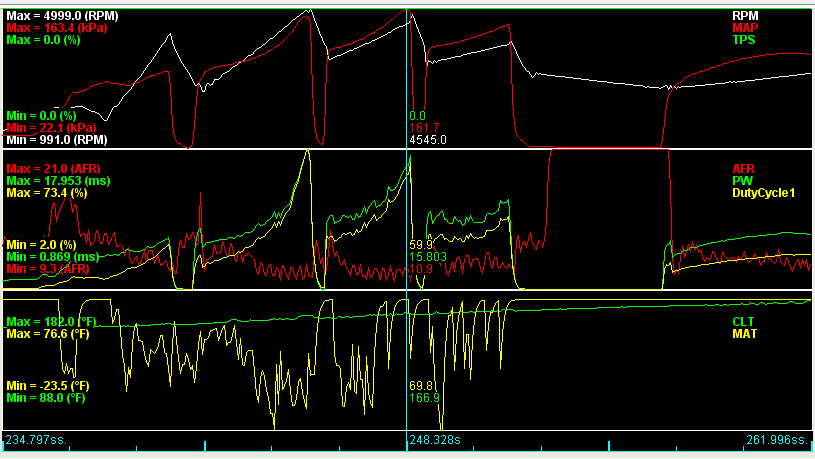Click the end time 261.996s label
815x459 pixels.
tap(778, 440)
